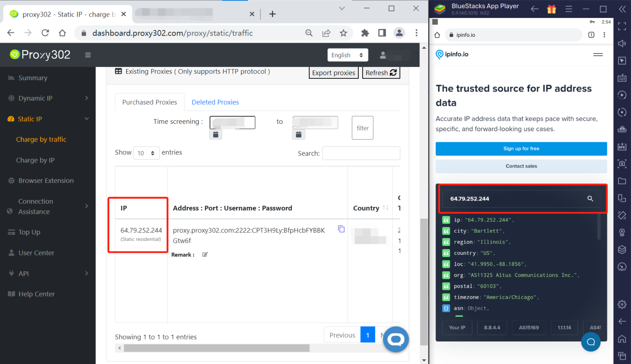Open the Show entries count dropdown
This screenshot has width=631, height=364.
point(146,153)
